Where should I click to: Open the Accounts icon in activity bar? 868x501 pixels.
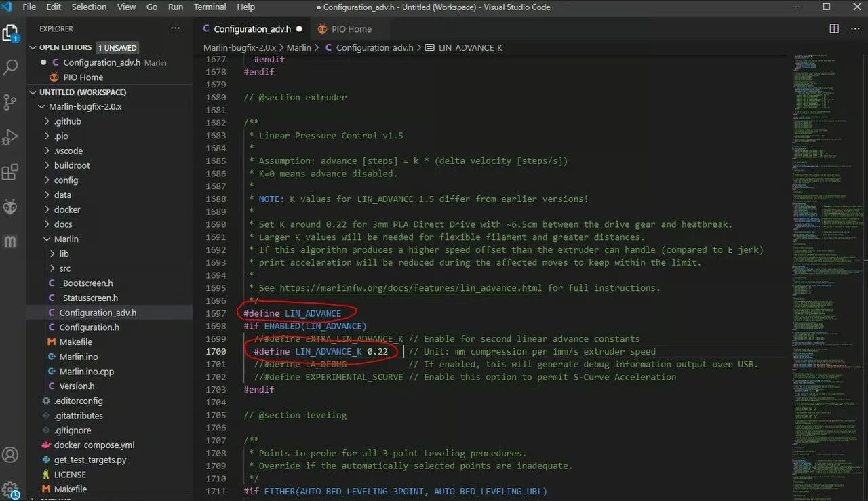coord(10,454)
